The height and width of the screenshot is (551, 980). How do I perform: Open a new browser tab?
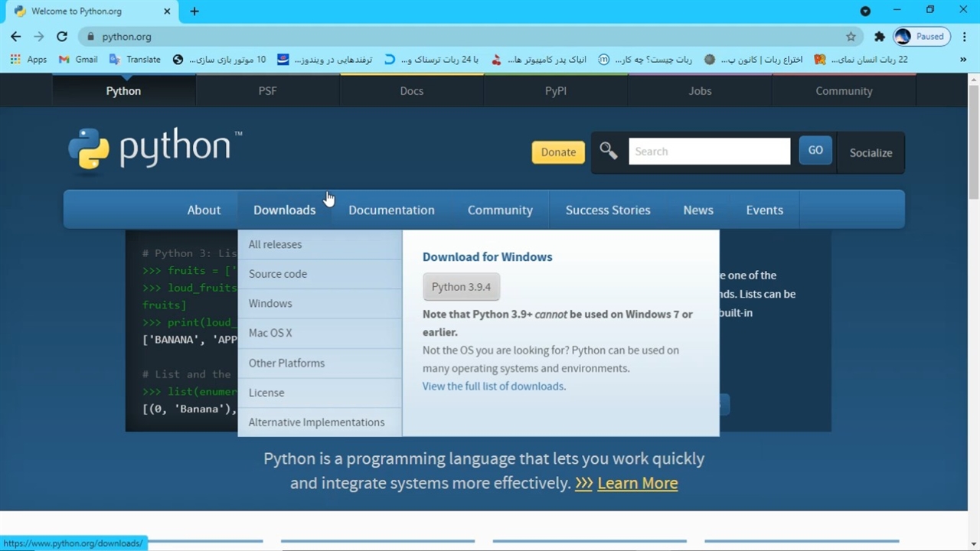194,11
